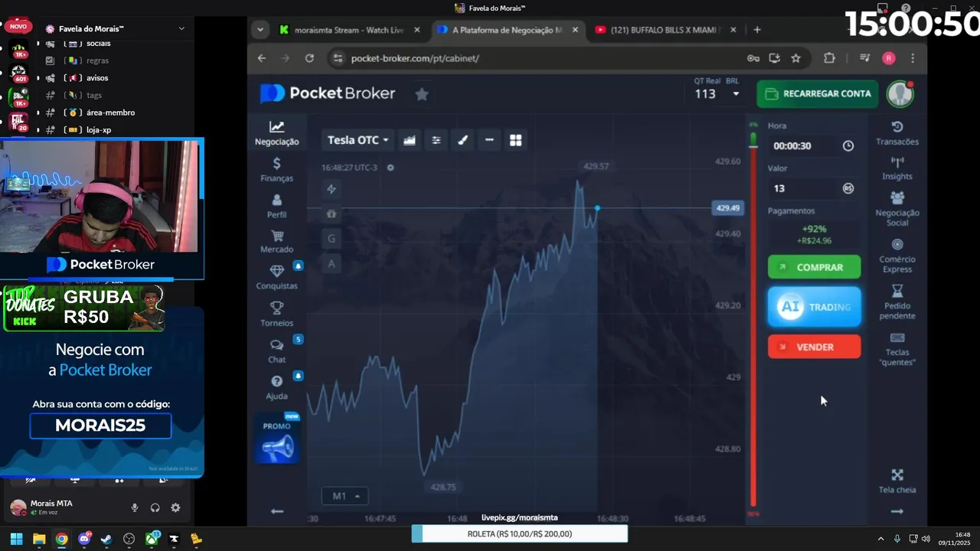Add Tesla OTC to favorites star

coord(421,94)
